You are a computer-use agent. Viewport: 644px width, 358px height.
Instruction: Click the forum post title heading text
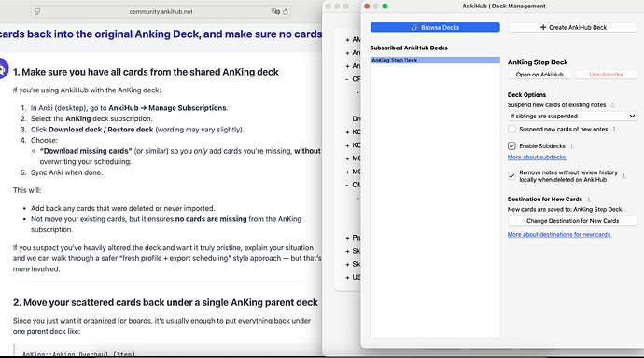[x=161, y=34]
